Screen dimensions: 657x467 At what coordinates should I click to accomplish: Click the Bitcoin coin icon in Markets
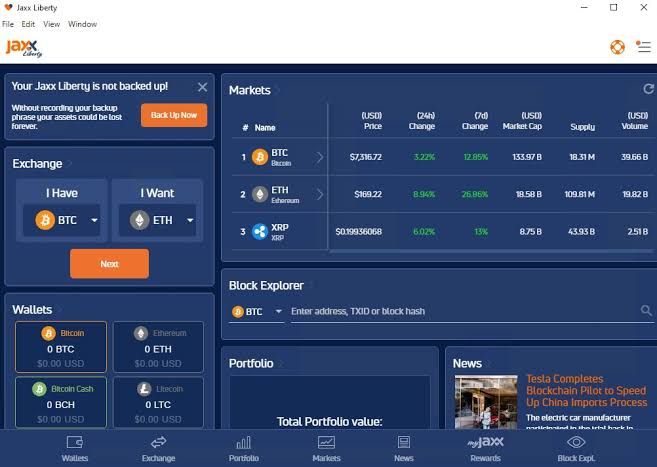(260, 157)
